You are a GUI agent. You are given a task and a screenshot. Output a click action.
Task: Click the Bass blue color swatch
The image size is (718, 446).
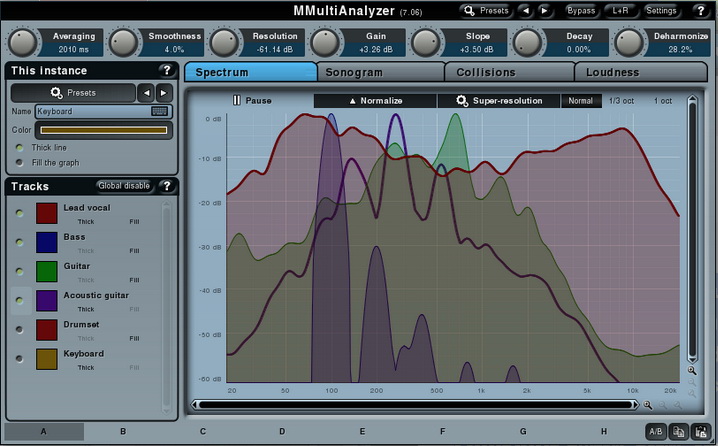(47, 242)
